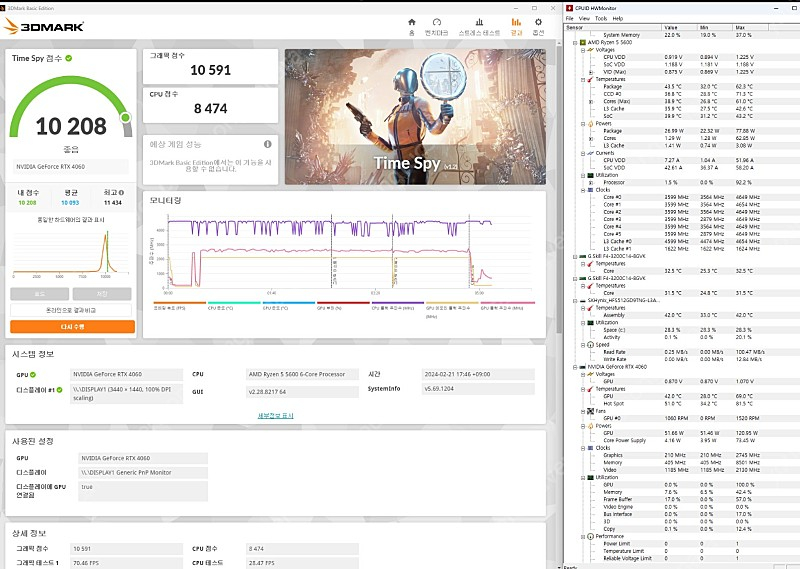Toggle yellow GPU memory clock legend item
Viewport: 800px width, 569px height.
pos(452,309)
